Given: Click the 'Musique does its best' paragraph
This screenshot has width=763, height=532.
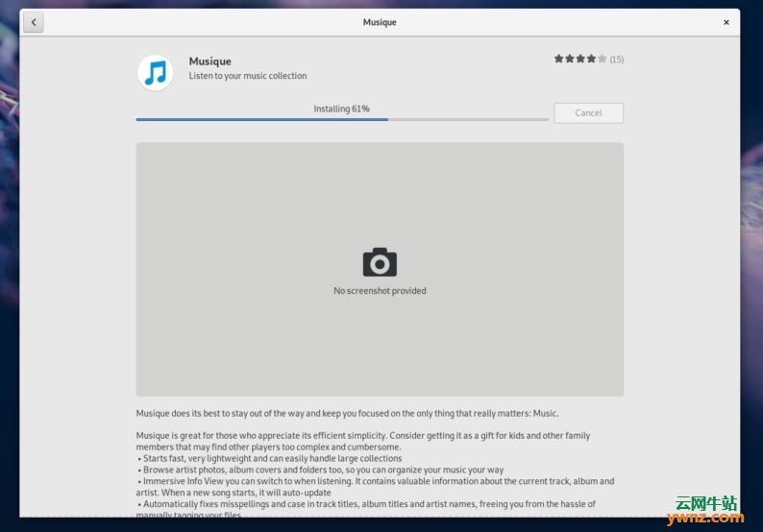Looking at the screenshot, I should coord(347,413).
